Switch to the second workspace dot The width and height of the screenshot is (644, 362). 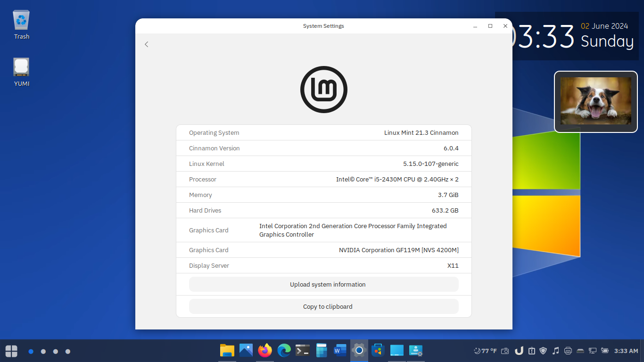[x=43, y=351]
